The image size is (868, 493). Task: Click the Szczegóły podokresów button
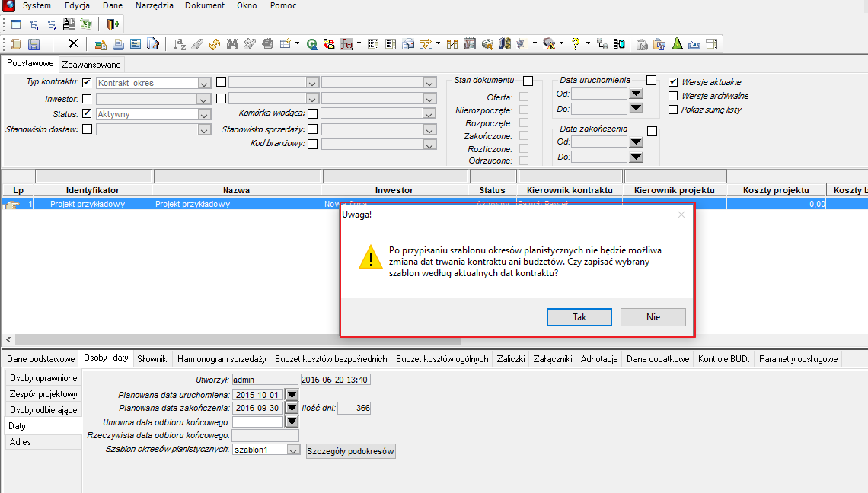tap(350, 451)
